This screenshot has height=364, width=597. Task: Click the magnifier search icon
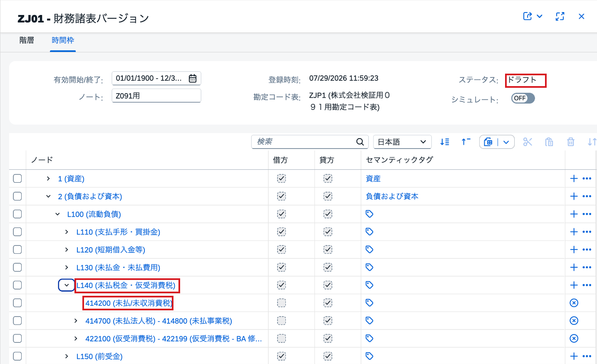360,142
